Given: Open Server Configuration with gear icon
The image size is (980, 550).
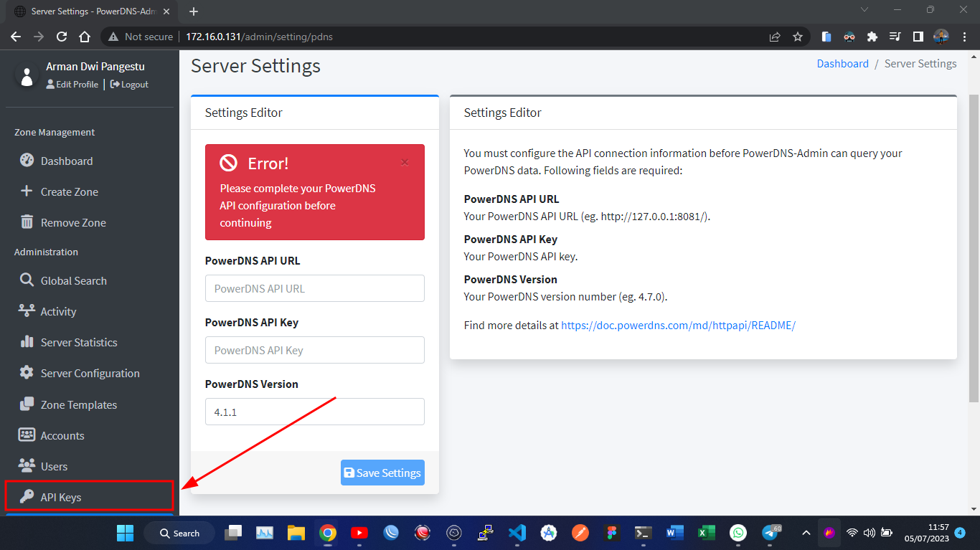Looking at the screenshot, I should pyautogui.click(x=27, y=373).
